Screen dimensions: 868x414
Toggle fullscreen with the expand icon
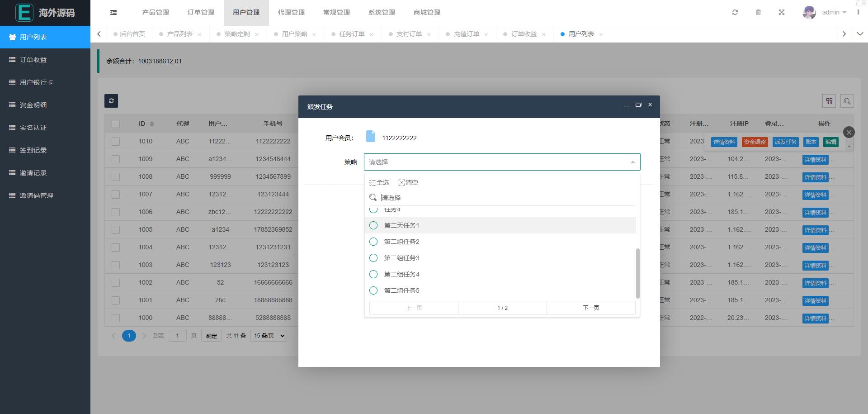[782, 13]
